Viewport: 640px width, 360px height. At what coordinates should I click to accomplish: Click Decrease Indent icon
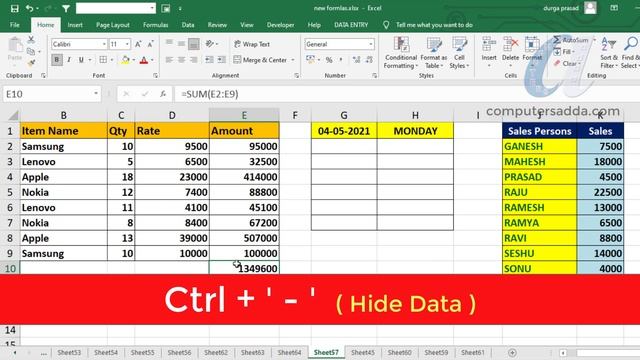(x=209, y=60)
